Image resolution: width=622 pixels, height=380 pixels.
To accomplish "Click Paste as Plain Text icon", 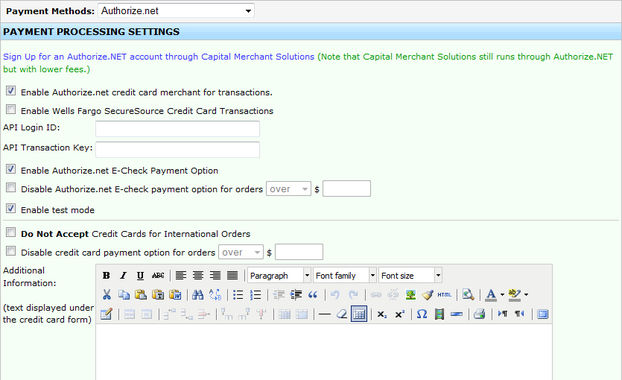I will (x=158, y=294).
